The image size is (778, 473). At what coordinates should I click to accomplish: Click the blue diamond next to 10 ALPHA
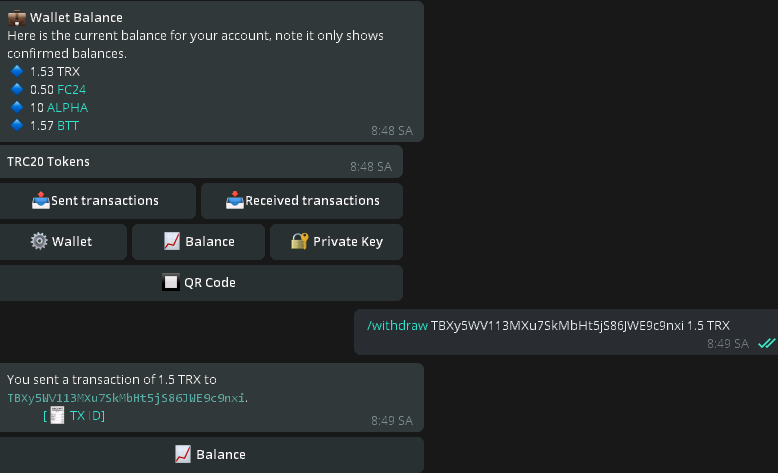16,107
